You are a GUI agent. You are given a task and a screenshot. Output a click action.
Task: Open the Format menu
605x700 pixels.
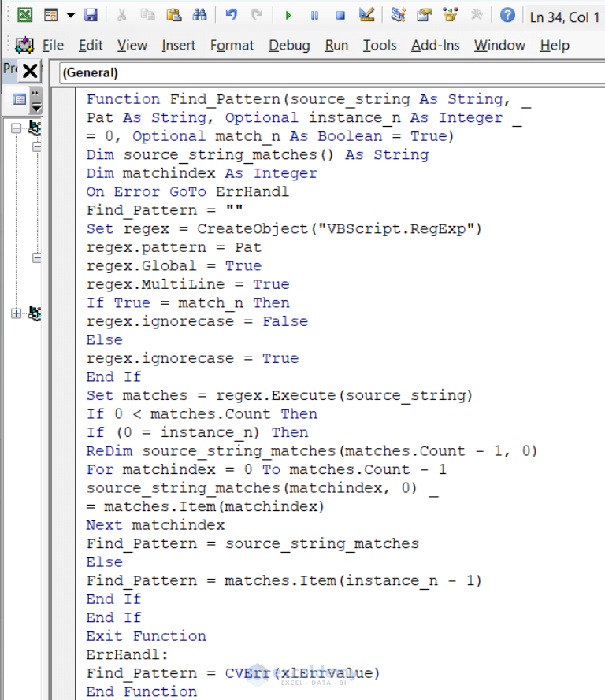coord(232,45)
